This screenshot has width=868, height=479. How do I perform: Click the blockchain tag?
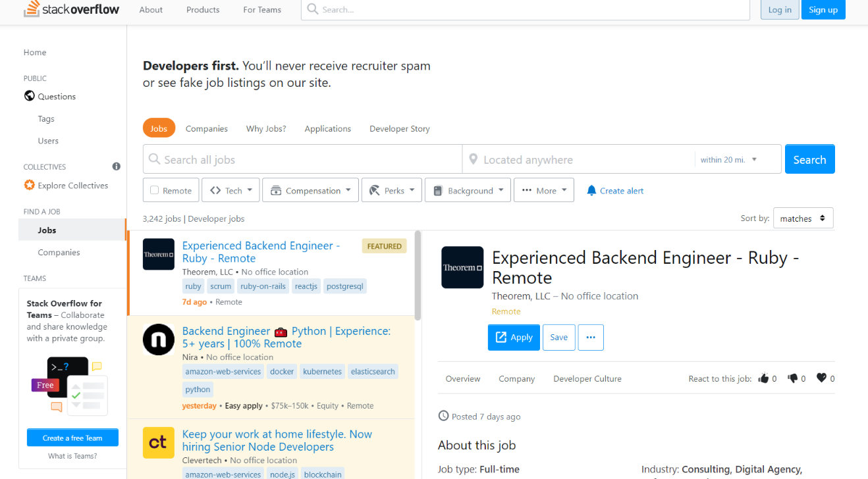(323, 474)
